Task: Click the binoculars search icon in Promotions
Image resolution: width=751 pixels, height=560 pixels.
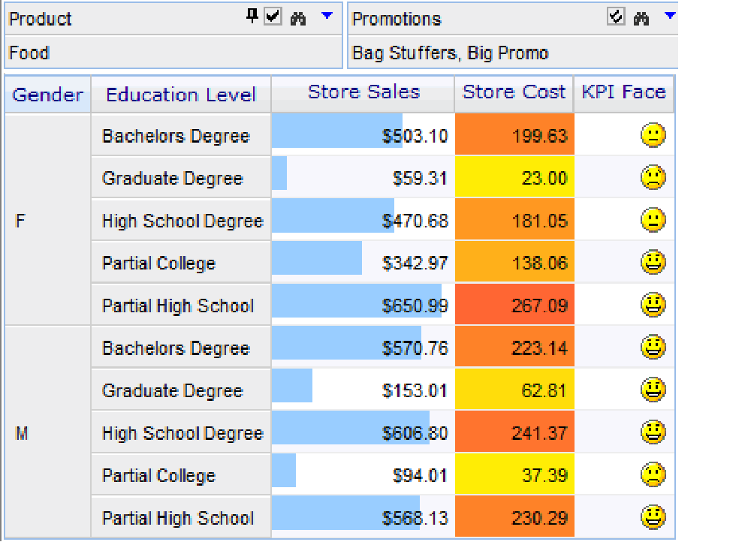Action: [x=641, y=18]
